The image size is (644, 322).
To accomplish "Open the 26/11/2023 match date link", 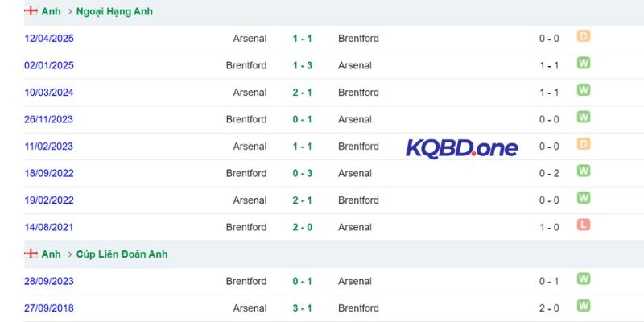I will [48, 119].
